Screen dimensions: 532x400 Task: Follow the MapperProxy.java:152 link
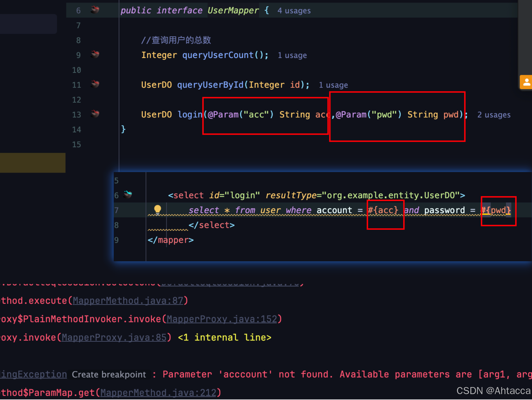tap(222, 319)
